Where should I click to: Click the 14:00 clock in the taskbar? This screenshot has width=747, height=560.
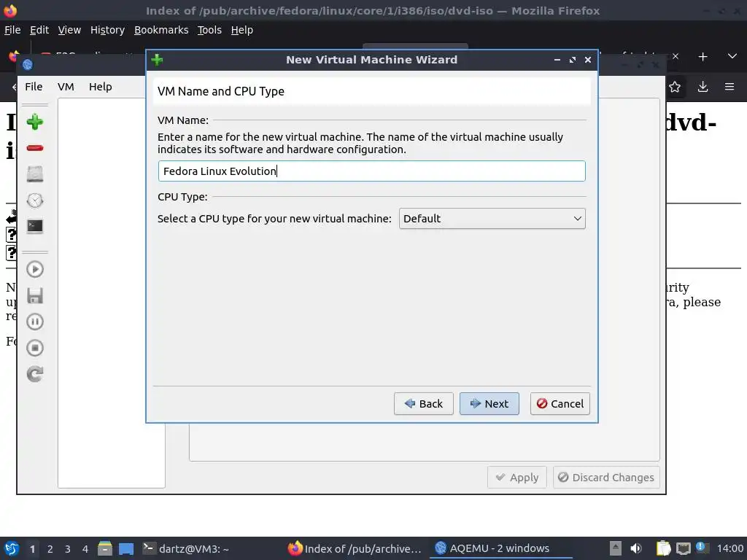click(729, 548)
